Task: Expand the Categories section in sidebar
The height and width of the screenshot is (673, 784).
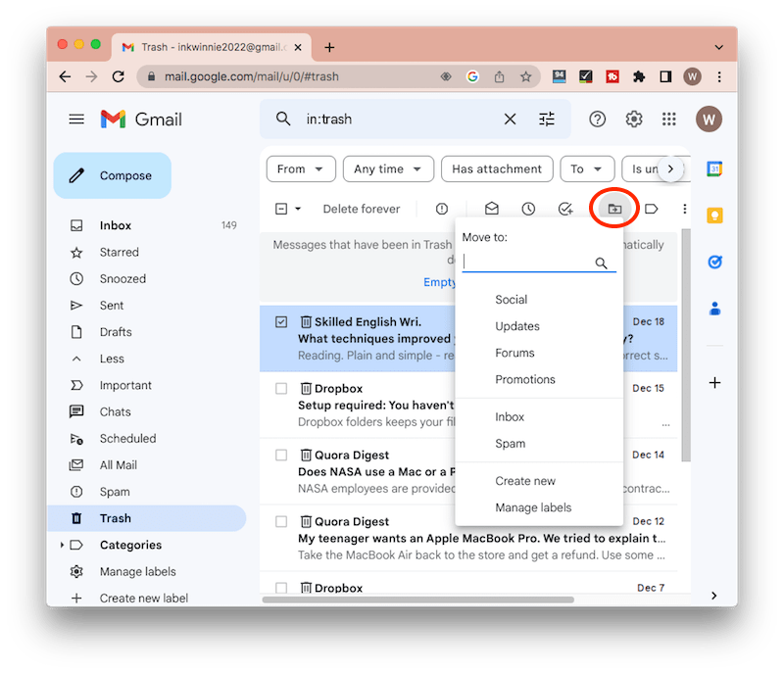Action: (63, 545)
